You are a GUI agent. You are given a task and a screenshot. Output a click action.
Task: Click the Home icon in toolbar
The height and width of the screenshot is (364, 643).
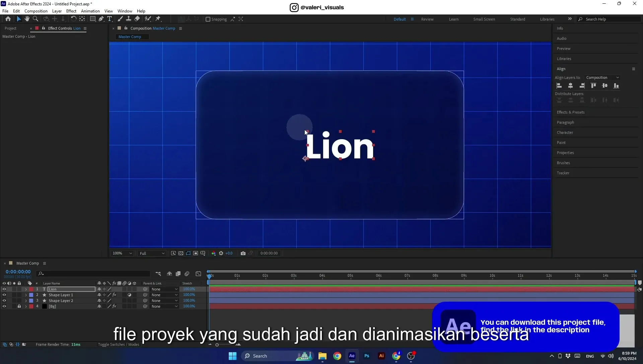click(8, 19)
